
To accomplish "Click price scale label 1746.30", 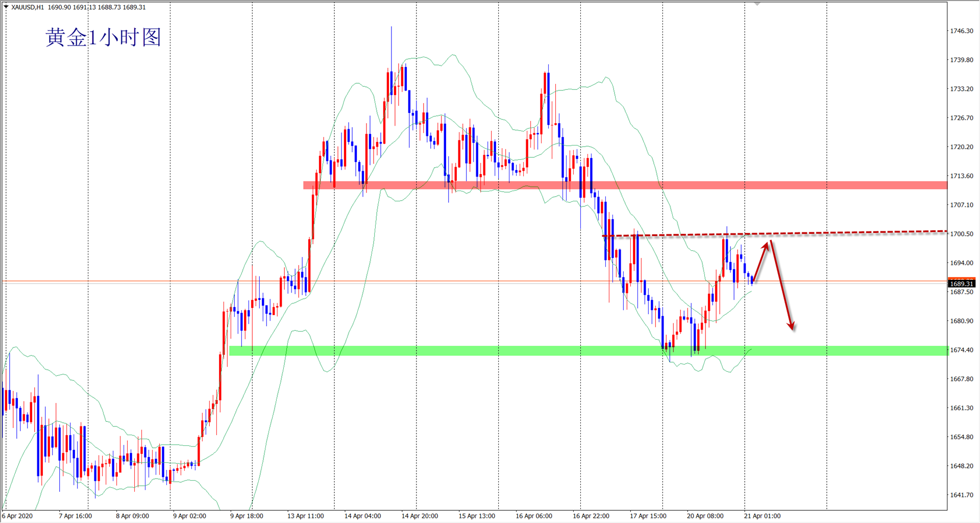I will point(961,31).
